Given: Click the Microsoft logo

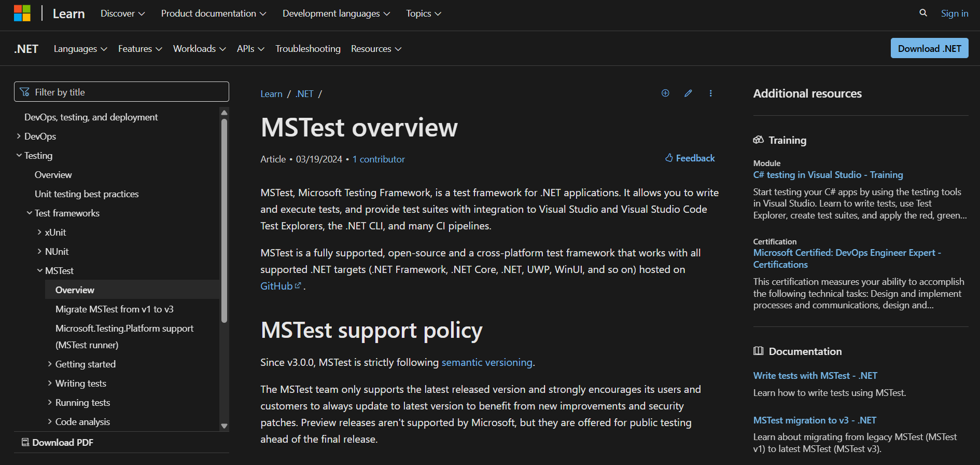Looking at the screenshot, I should (22, 13).
